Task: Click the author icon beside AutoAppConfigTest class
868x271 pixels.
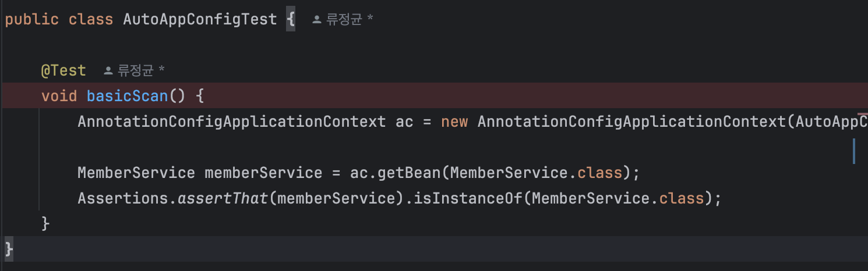Action: tap(317, 20)
